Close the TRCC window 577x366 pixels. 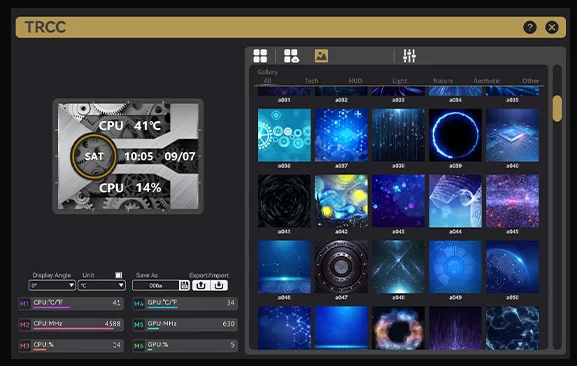point(552,27)
